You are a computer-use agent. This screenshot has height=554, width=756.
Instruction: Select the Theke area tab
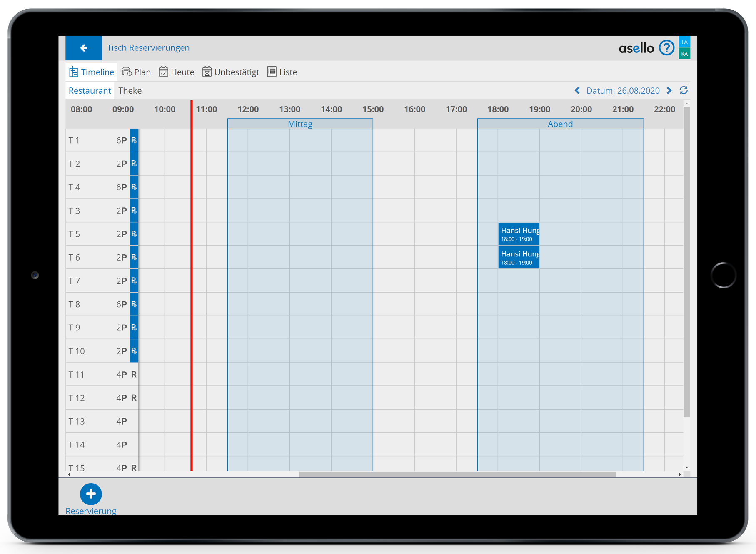130,91
